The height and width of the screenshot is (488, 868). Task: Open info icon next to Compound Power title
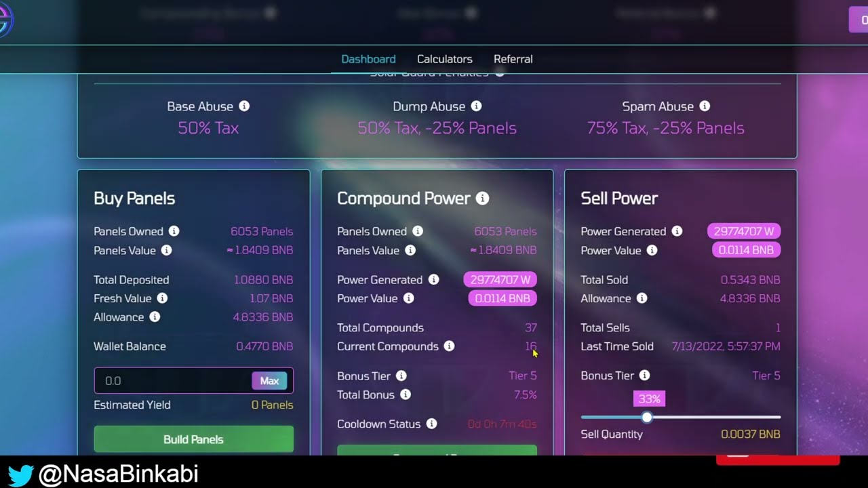tap(482, 199)
